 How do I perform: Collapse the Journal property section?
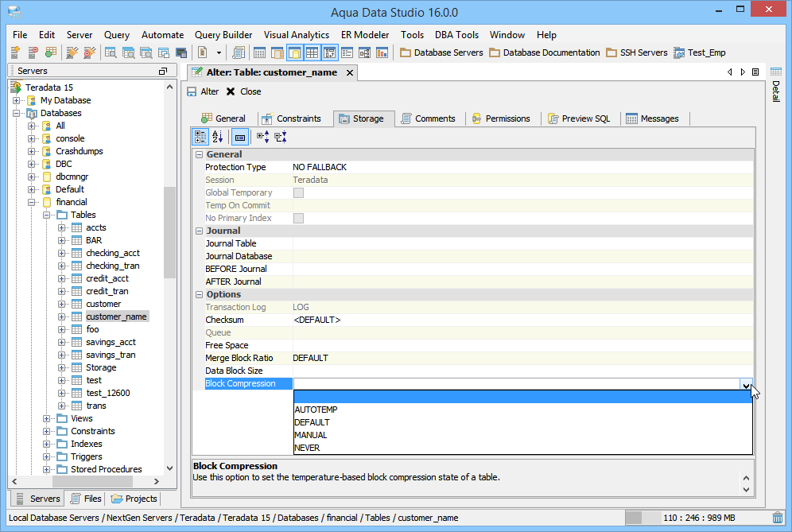199,231
